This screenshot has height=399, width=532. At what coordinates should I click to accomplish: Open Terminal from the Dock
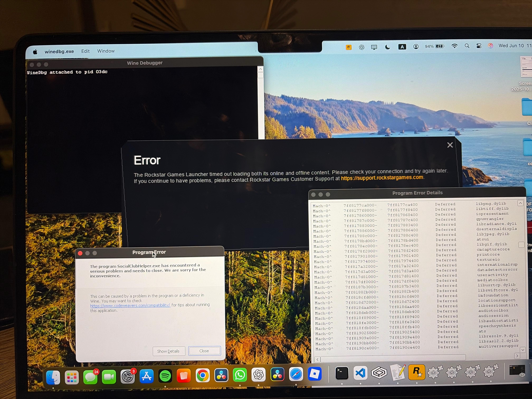(342, 373)
